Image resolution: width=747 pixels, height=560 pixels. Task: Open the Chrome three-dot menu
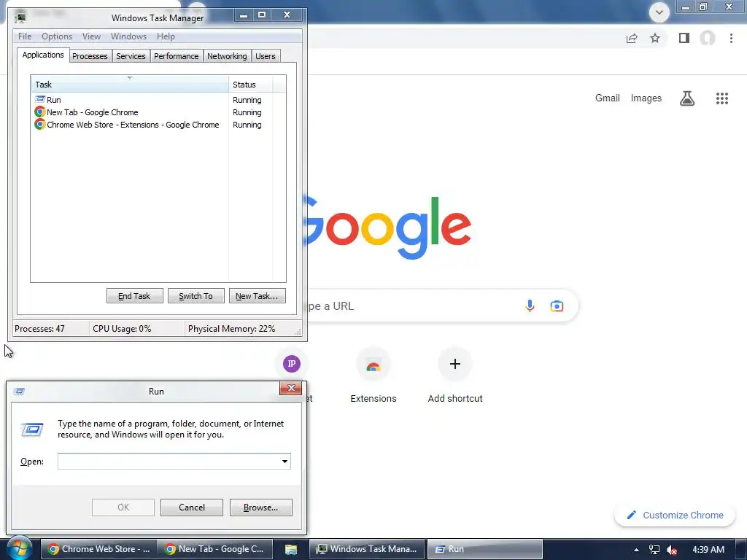pyautogui.click(x=731, y=38)
